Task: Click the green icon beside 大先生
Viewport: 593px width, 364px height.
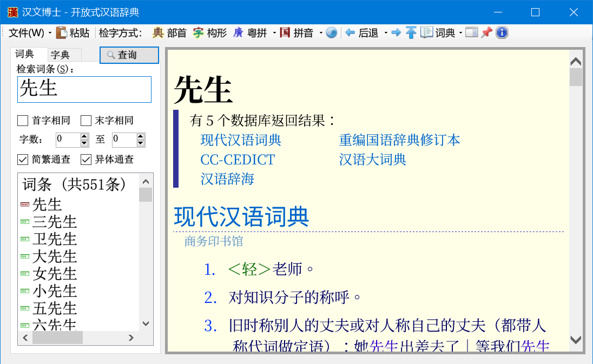Action: [x=25, y=257]
